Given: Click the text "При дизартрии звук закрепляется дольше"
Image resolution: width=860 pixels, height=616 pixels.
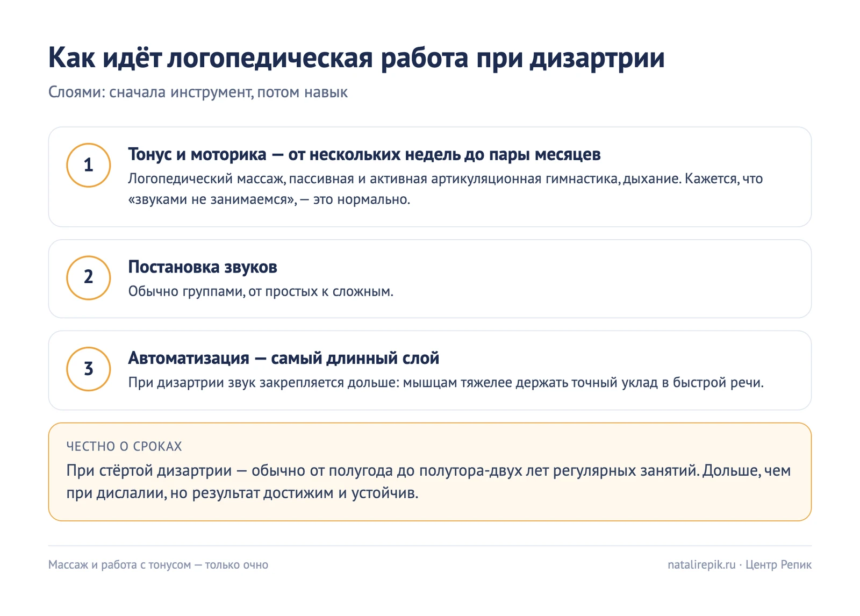Looking at the screenshot, I should point(263,383).
